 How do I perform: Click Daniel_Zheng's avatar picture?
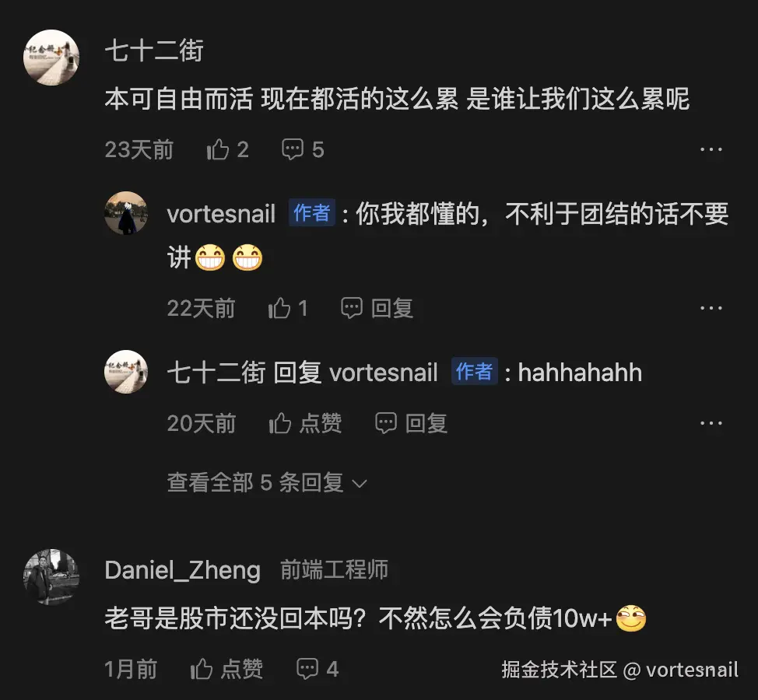(51, 577)
